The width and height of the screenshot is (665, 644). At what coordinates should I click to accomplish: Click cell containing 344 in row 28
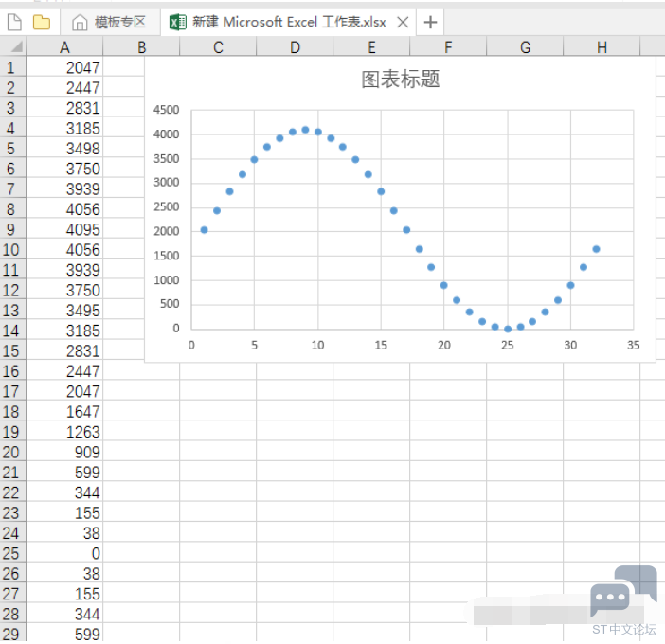click(x=64, y=614)
